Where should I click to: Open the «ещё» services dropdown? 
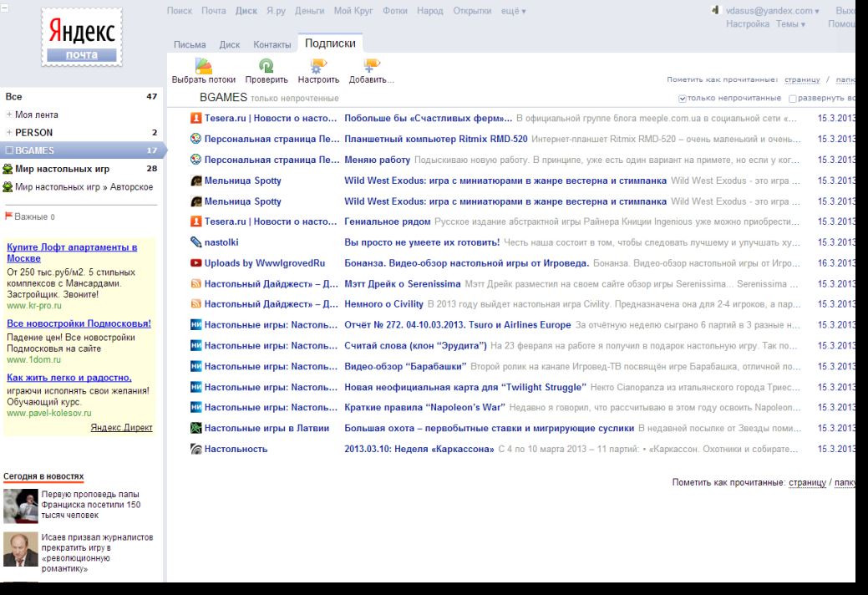[x=513, y=11]
